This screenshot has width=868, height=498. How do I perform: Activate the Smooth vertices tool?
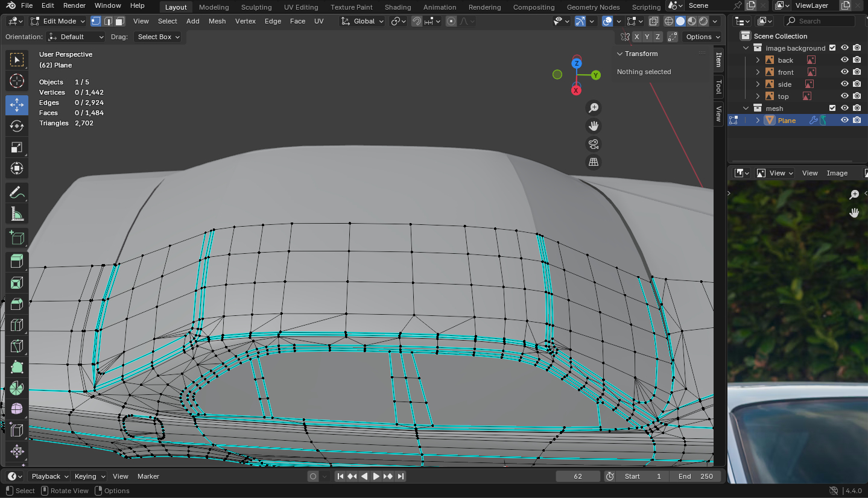[17, 409]
